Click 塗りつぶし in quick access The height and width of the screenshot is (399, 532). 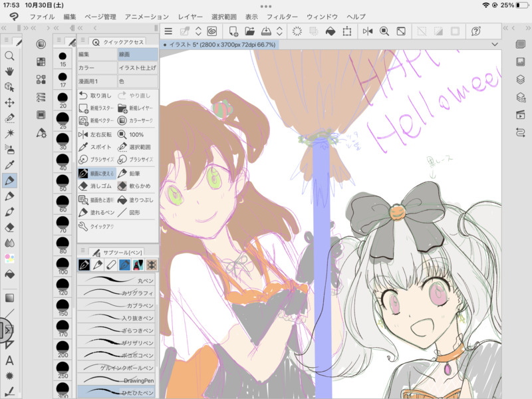click(136, 200)
